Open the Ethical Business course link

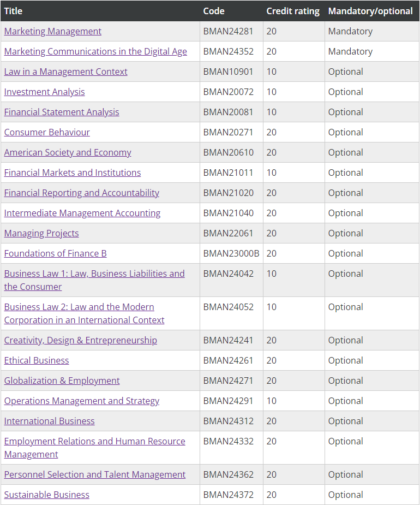pyautogui.click(x=37, y=361)
